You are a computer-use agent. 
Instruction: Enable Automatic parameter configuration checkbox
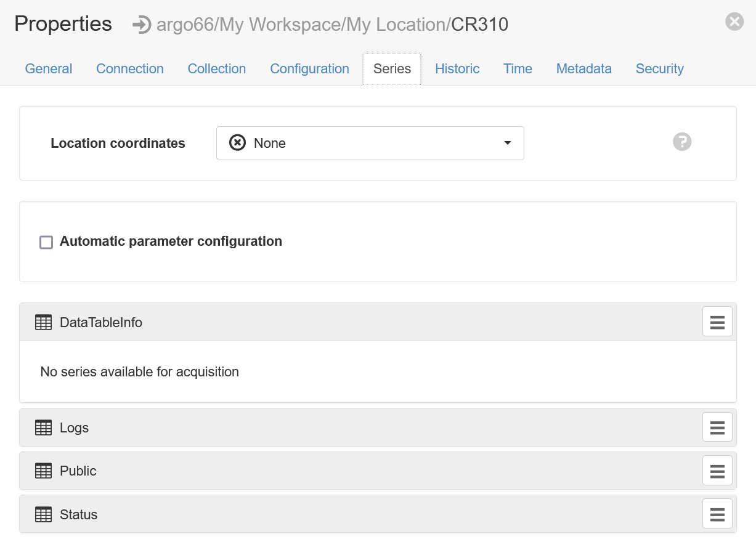[x=46, y=242]
